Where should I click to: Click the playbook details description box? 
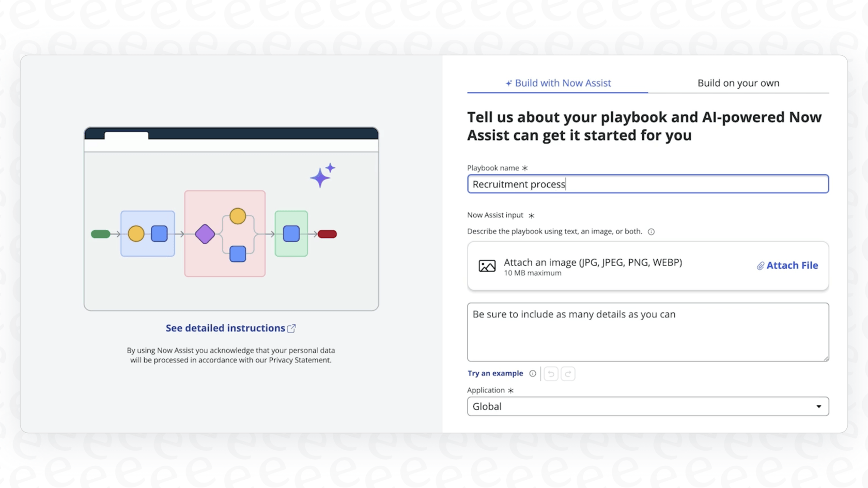pos(647,332)
